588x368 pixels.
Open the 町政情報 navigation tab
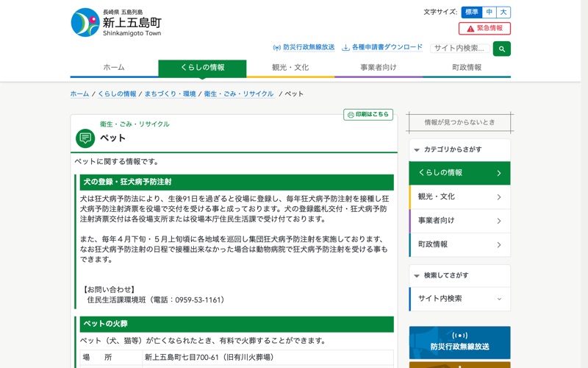click(x=467, y=68)
